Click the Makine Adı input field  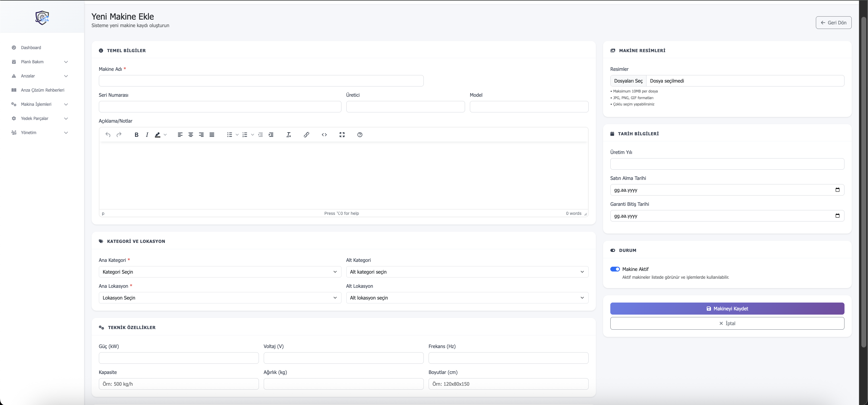[x=261, y=81]
